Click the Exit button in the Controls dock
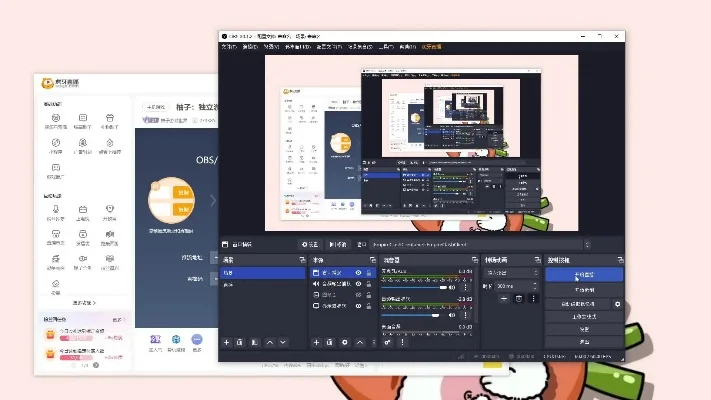711x400 pixels. pyautogui.click(x=584, y=342)
